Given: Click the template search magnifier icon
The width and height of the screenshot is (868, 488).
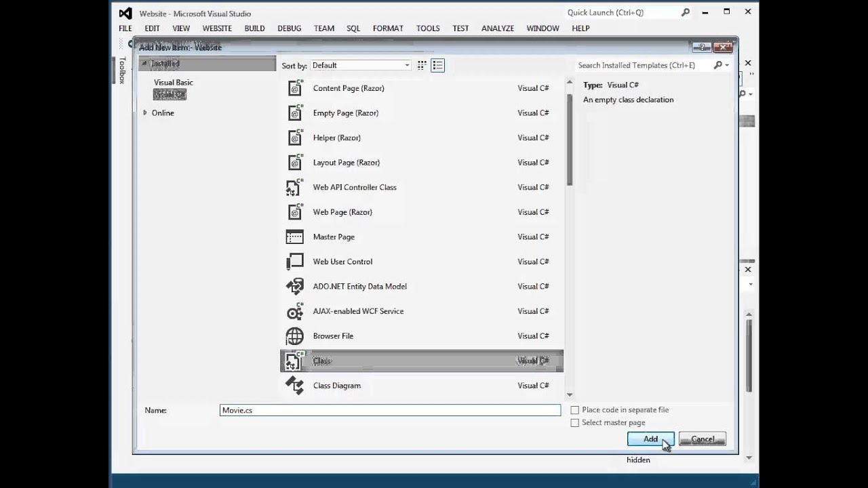Looking at the screenshot, I should (x=718, y=65).
